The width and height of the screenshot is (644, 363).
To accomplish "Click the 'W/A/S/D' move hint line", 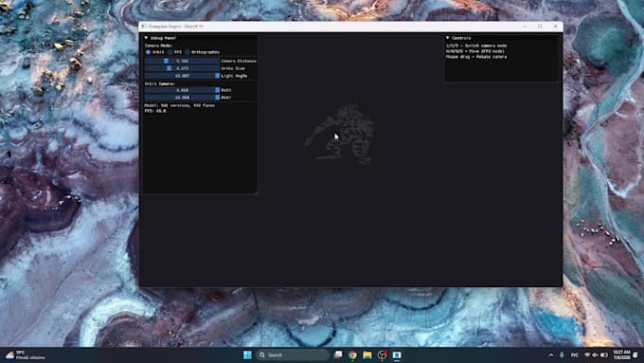I will click(475, 51).
